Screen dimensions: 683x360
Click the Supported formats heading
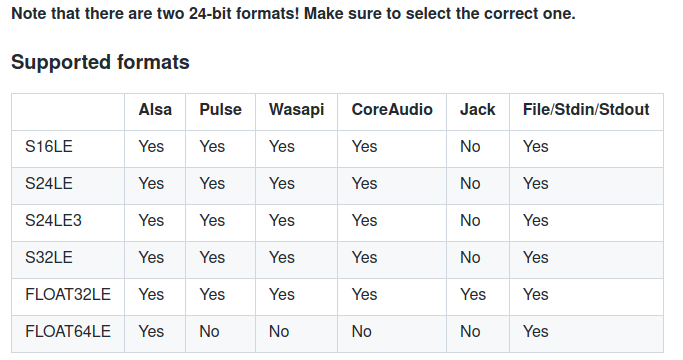click(x=100, y=62)
